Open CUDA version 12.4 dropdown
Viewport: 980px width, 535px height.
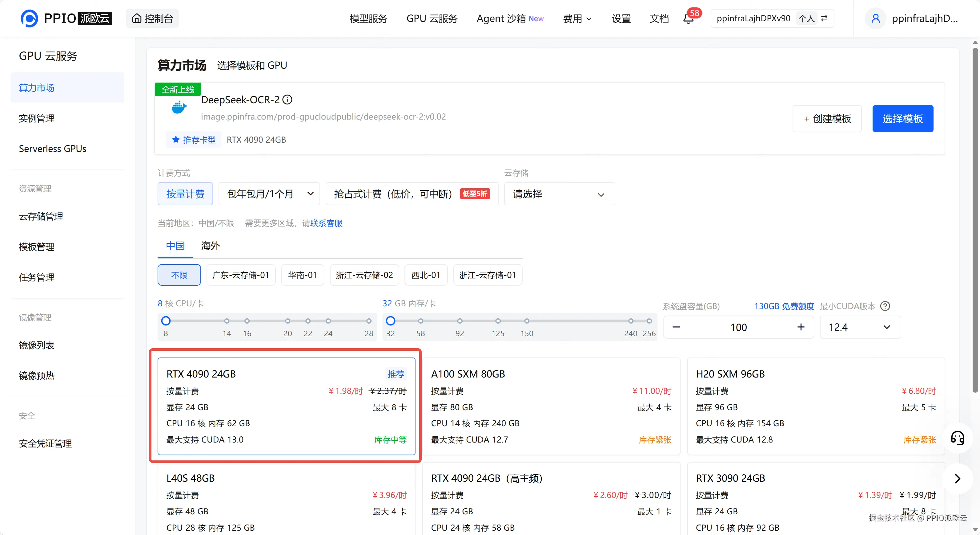click(x=860, y=327)
